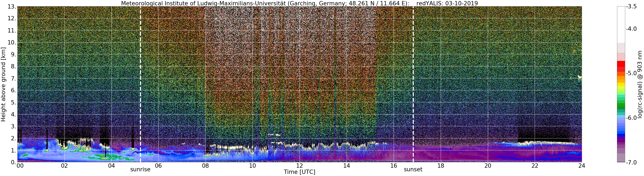Click the 'log(rc-signal) @903 nm' colorbar label
644x176 pixels.
point(640,84)
